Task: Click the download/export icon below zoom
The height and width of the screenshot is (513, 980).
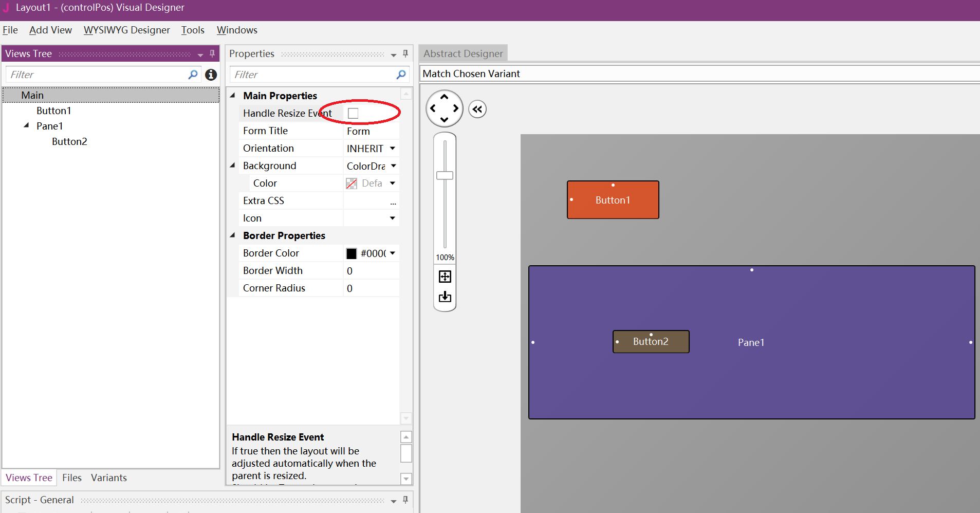Action: pyautogui.click(x=445, y=297)
